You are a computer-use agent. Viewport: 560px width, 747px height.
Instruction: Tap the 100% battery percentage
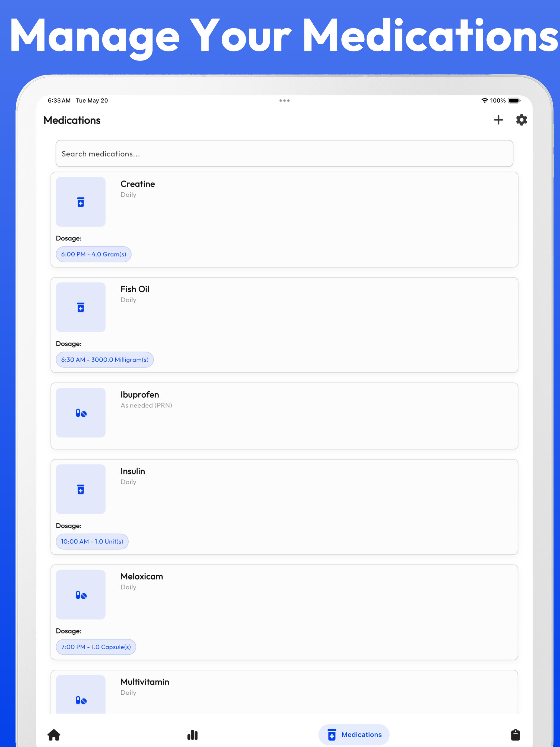tap(498, 101)
